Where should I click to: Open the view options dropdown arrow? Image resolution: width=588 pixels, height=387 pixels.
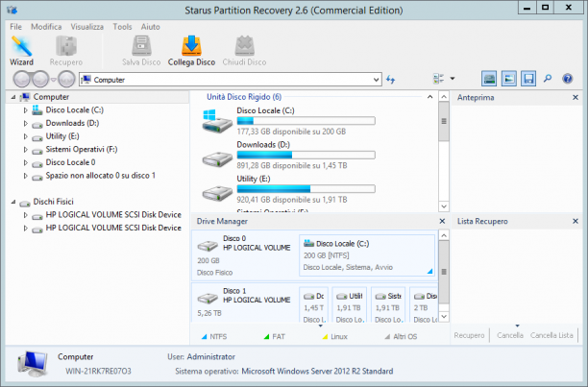pyautogui.click(x=453, y=79)
